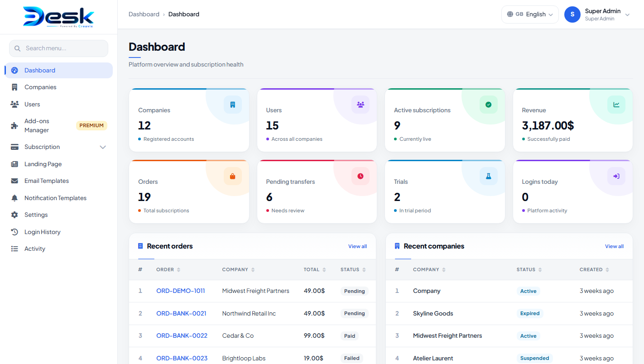Click the Expired status badge for Skyline Goods
This screenshot has width=644, height=364.
(530, 313)
